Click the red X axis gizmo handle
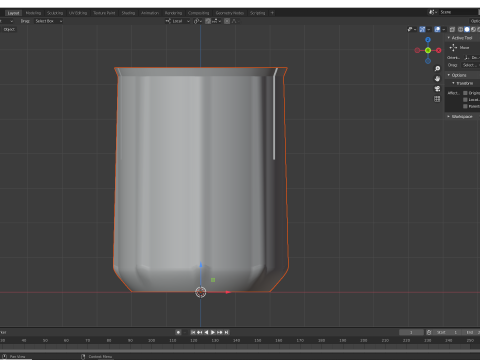This screenshot has width=480, height=360. [439, 50]
